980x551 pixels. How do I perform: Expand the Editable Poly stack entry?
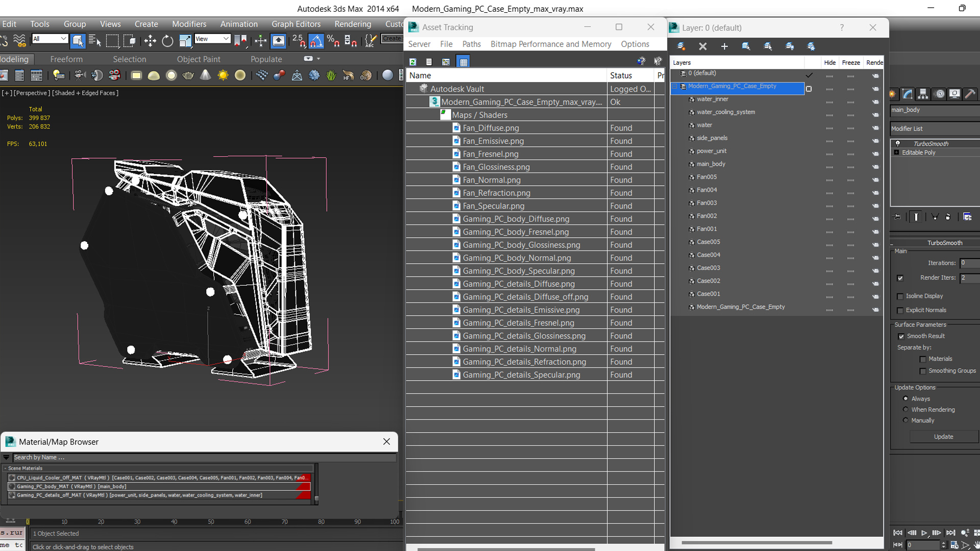tap(897, 153)
